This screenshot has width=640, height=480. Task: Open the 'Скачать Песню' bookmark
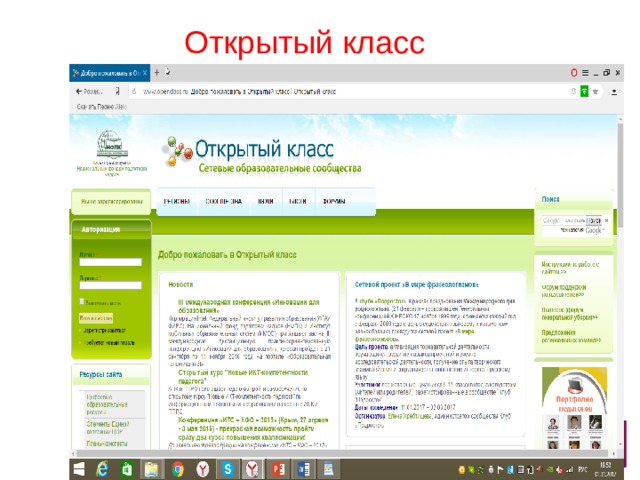point(102,107)
